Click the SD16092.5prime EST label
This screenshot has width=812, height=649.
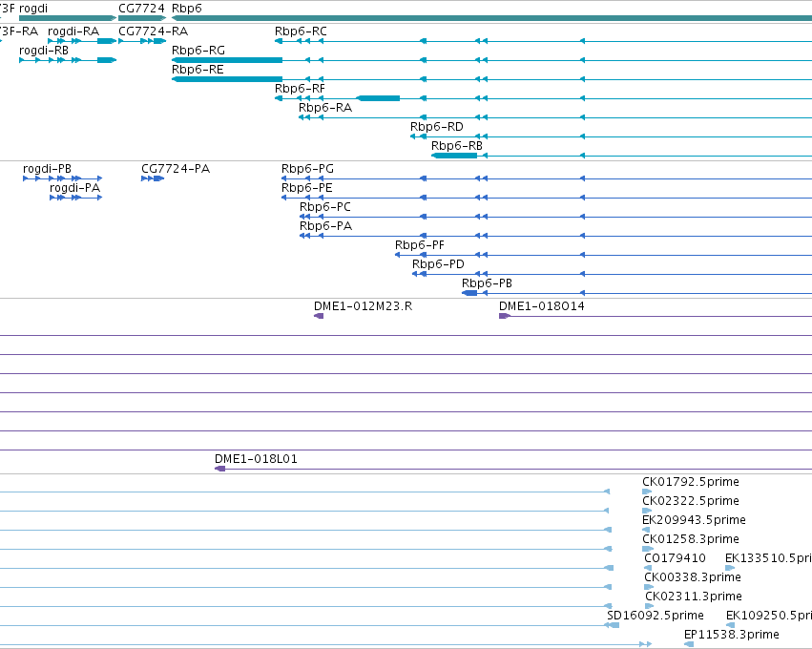[656, 617]
